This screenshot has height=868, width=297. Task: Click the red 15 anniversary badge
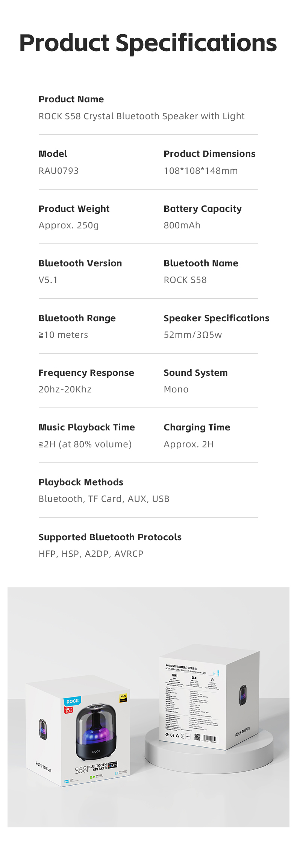pyautogui.click(x=68, y=710)
